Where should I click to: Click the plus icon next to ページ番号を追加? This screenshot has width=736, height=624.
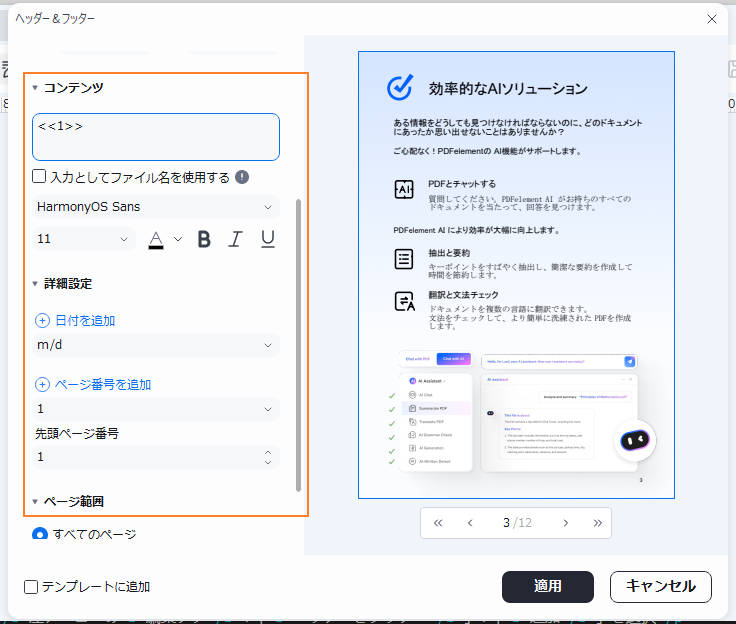42,385
